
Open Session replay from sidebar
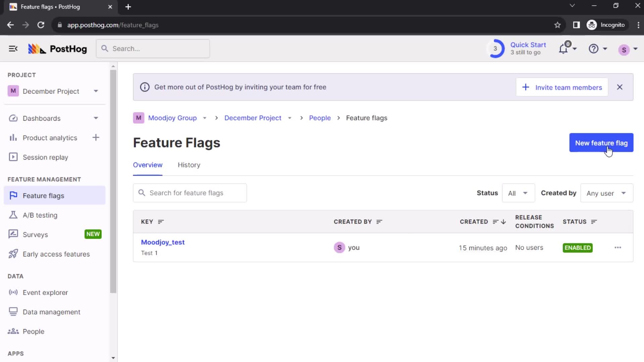(45, 157)
